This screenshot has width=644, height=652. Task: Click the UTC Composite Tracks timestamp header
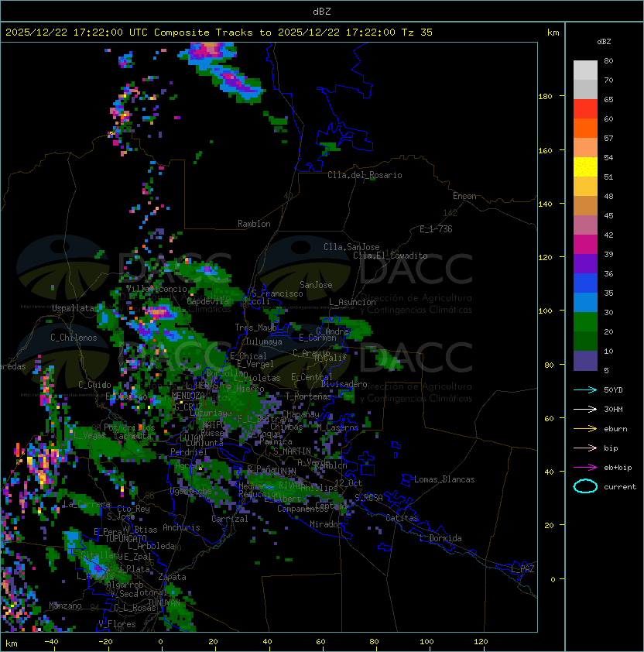[219, 33]
